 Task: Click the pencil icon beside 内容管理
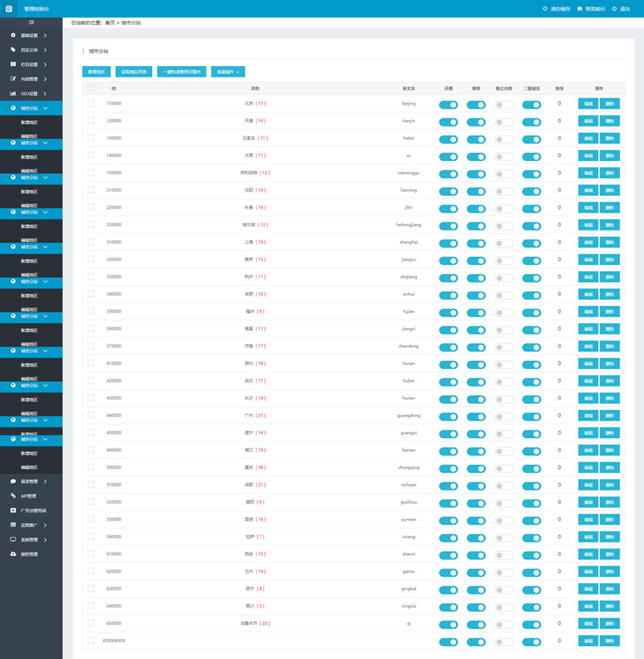pos(13,79)
